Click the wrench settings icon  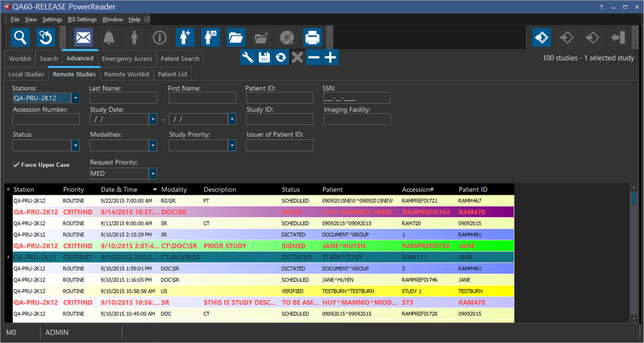248,58
